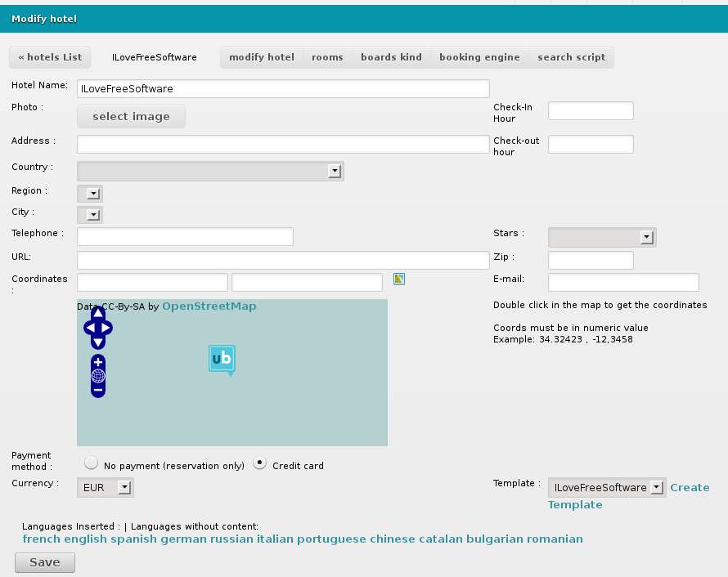This screenshot has width=728, height=577.
Task: Click the Check-out hour field
Action: (591, 144)
